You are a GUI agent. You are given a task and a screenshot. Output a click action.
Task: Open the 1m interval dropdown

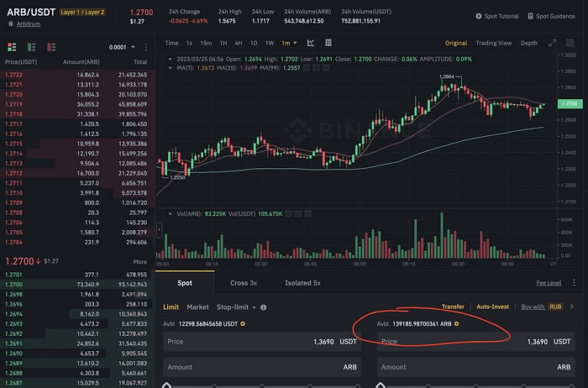pyautogui.click(x=289, y=43)
